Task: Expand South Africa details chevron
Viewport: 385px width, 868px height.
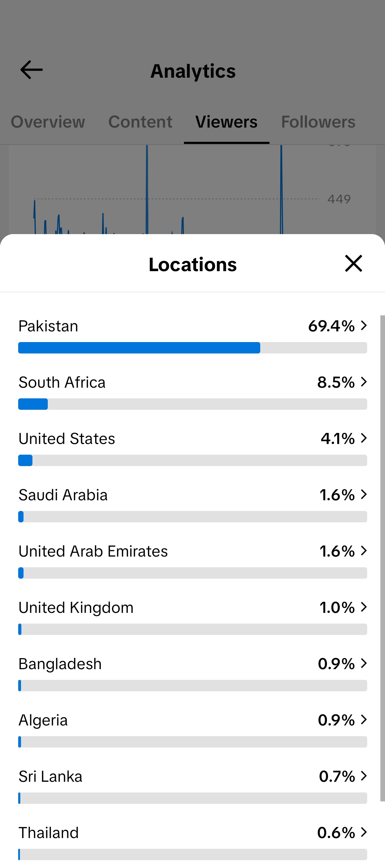Action: click(x=364, y=382)
